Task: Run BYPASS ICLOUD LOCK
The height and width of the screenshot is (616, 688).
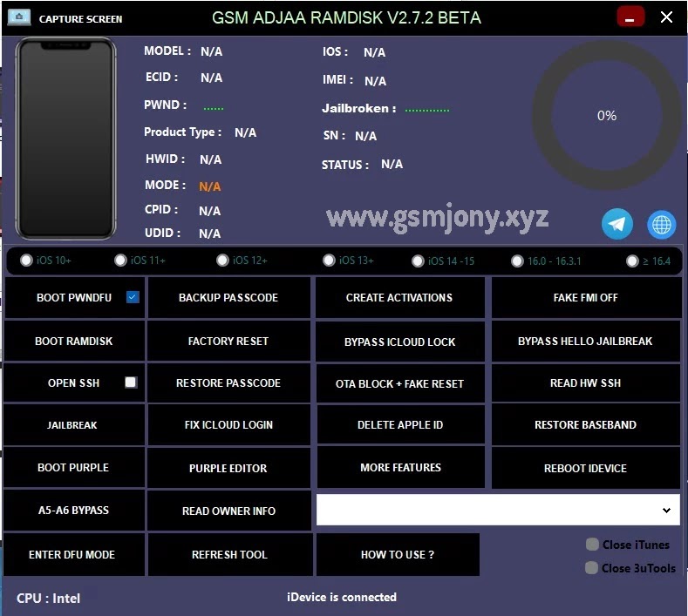Action: (x=399, y=342)
